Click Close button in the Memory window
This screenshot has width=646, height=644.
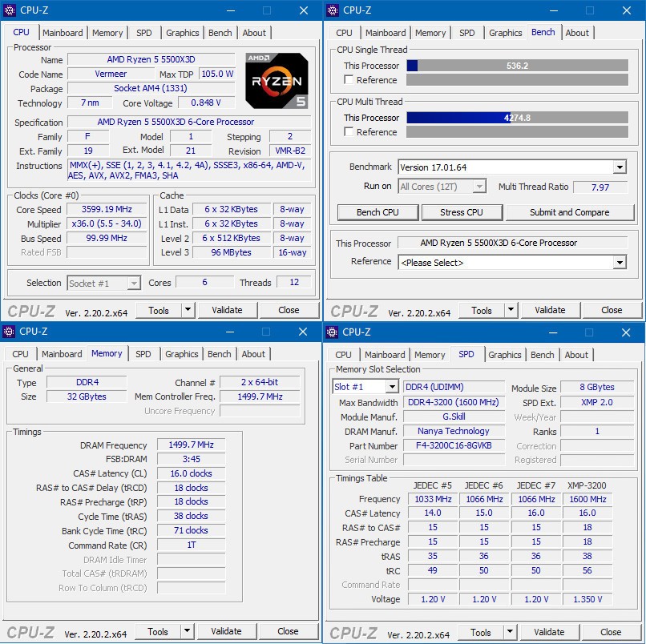click(x=288, y=631)
